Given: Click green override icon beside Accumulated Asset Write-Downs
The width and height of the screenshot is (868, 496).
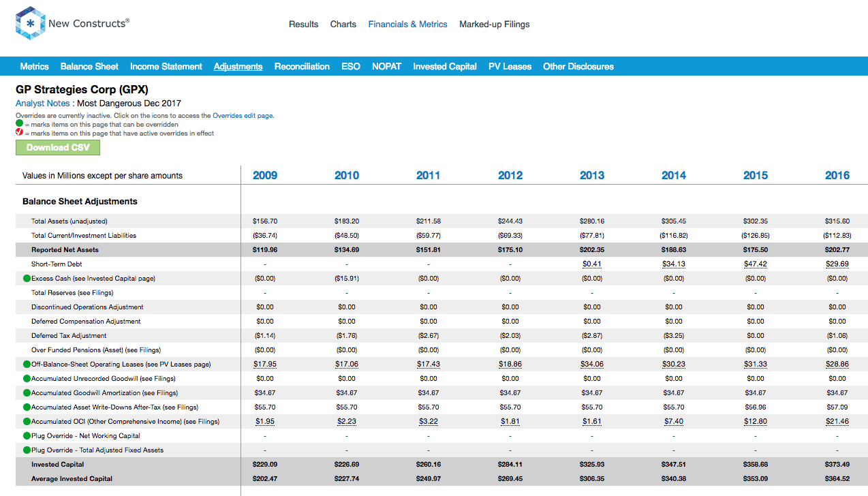Looking at the screenshot, I should click(27, 407).
